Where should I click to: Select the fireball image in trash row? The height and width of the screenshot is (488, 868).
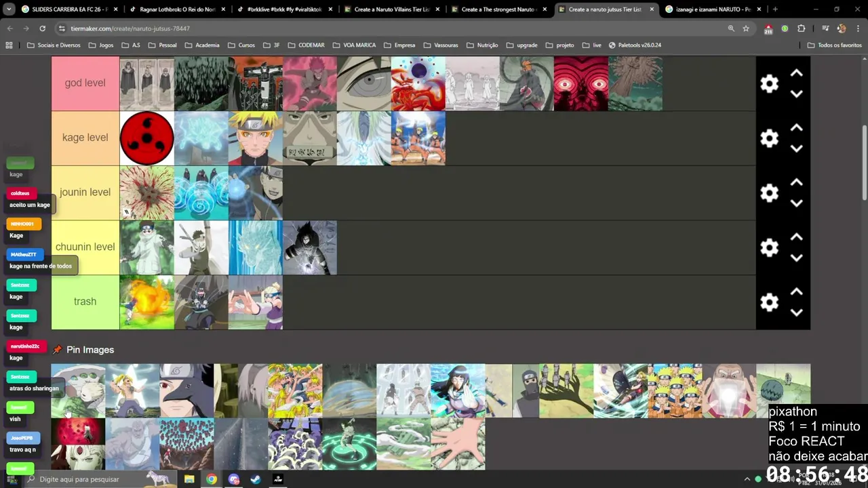[x=146, y=302]
